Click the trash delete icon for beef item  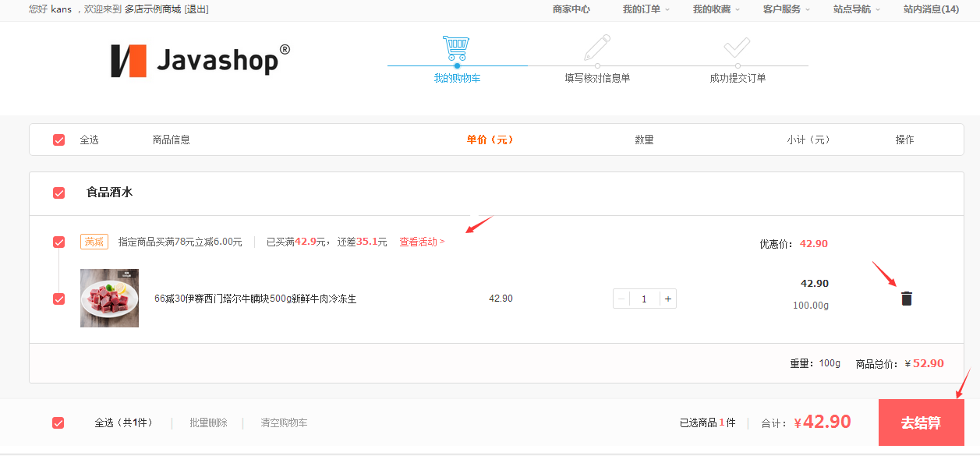906,299
